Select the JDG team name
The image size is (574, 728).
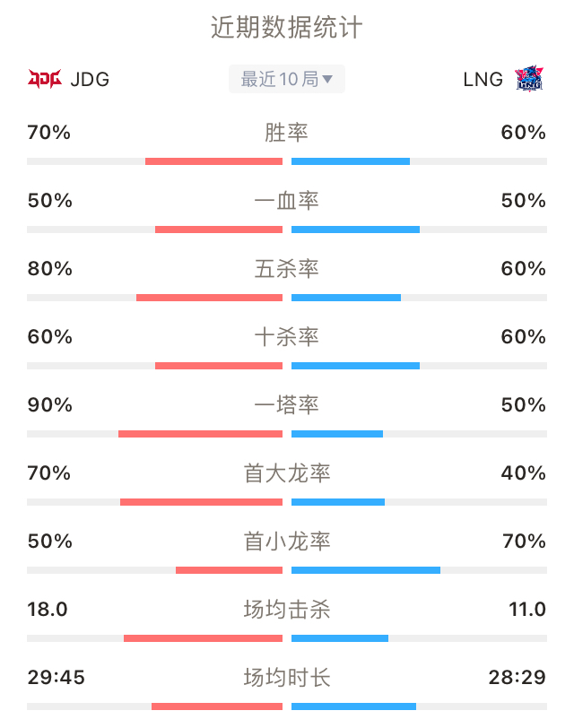pos(90,80)
